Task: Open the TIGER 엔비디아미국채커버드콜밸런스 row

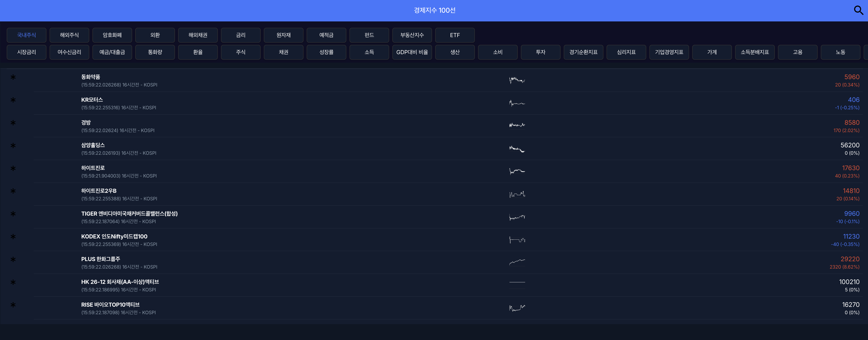Action: pyautogui.click(x=129, y=214)
